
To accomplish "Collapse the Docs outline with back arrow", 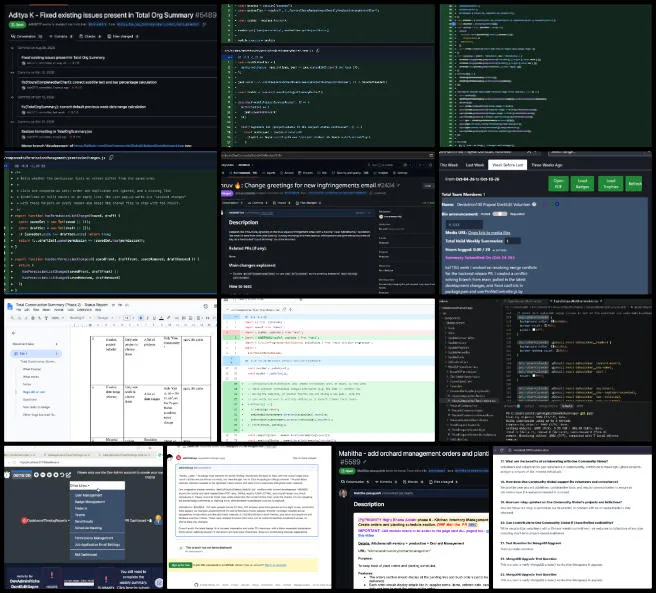I will click(13, 333).
